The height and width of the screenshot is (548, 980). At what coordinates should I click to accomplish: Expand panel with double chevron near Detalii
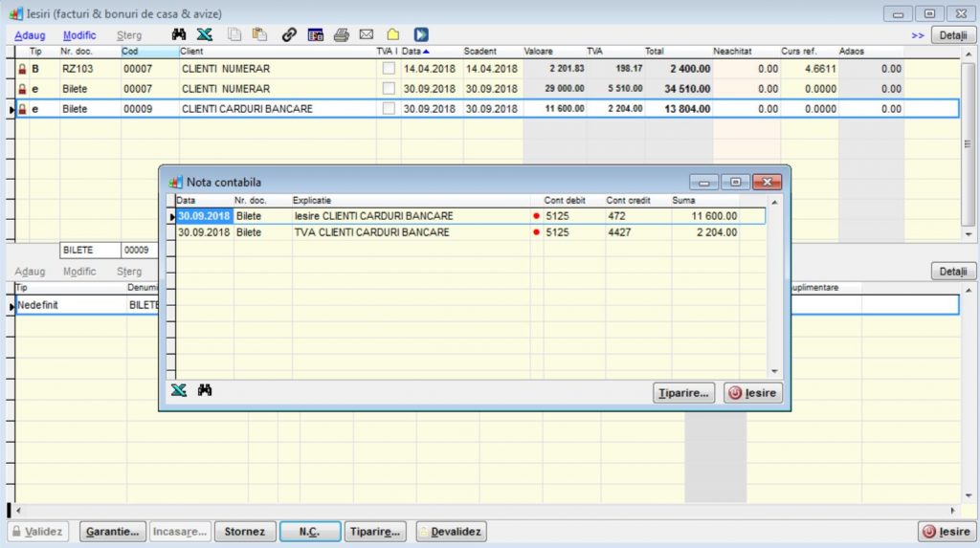coord(917,35)
